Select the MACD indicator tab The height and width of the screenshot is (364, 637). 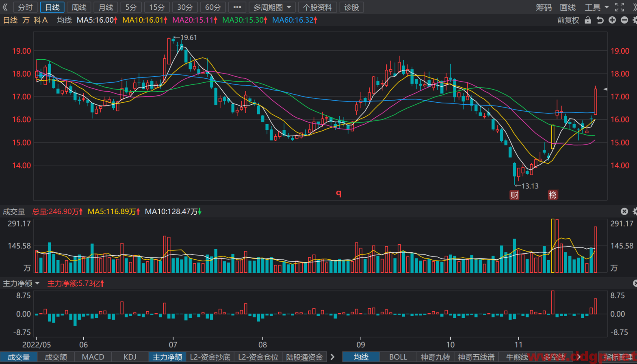click(x=93, y=357)
